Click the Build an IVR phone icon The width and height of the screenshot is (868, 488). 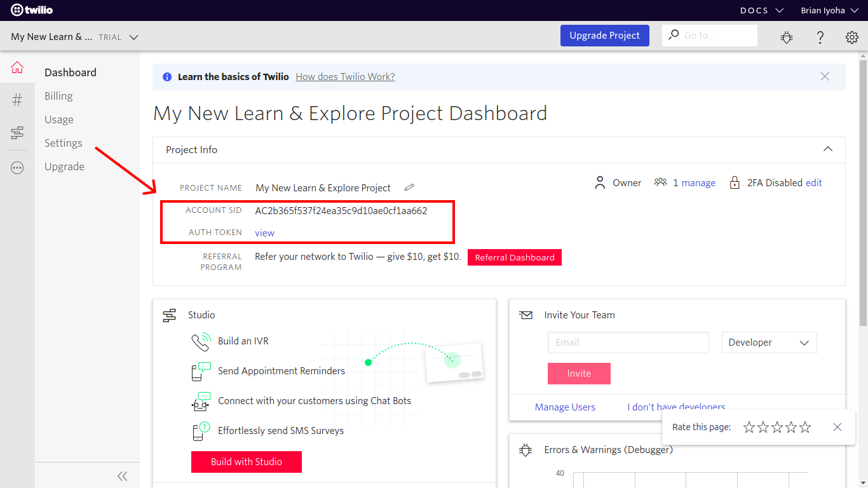pos(201,341)
